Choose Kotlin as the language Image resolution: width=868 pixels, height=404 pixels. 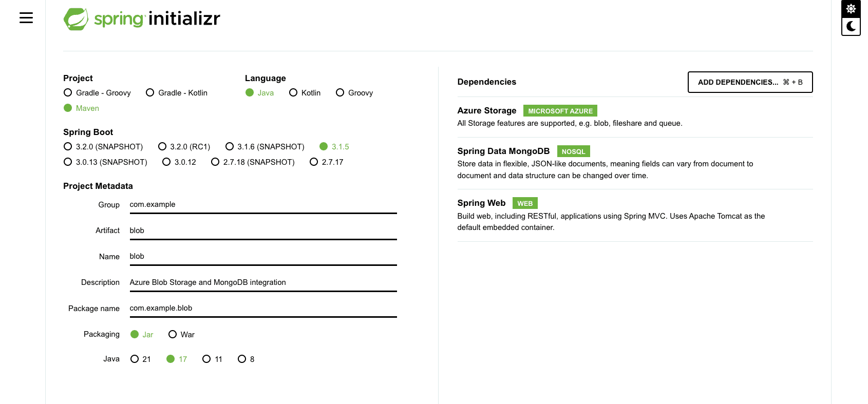coord(293,93)
